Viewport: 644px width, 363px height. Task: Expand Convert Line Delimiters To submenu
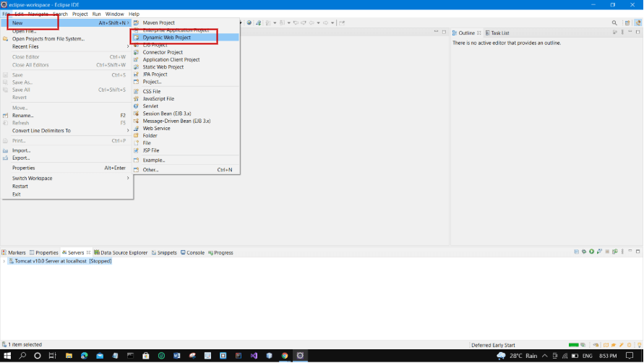[67, 131]
